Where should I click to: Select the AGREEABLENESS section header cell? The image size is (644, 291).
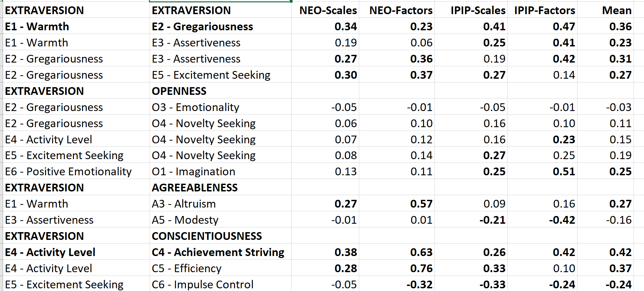point(195,188)
